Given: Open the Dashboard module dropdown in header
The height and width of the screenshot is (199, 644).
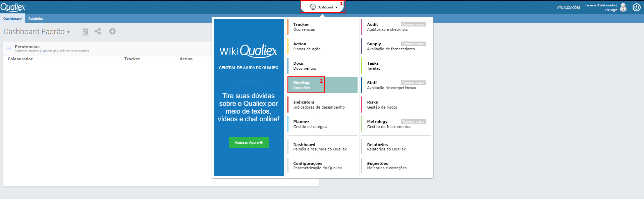Looking at the screenshot, I should (x=323, y=7).
